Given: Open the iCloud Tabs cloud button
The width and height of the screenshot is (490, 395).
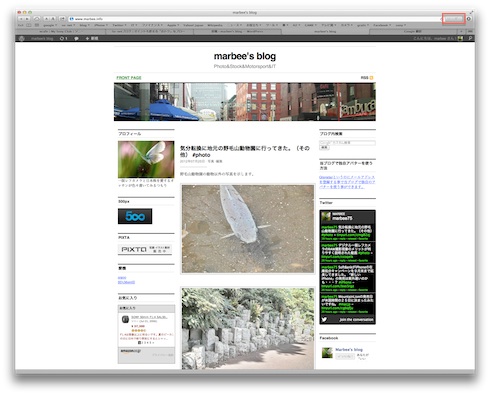Looking at the screenshot, I should point(37,19).
